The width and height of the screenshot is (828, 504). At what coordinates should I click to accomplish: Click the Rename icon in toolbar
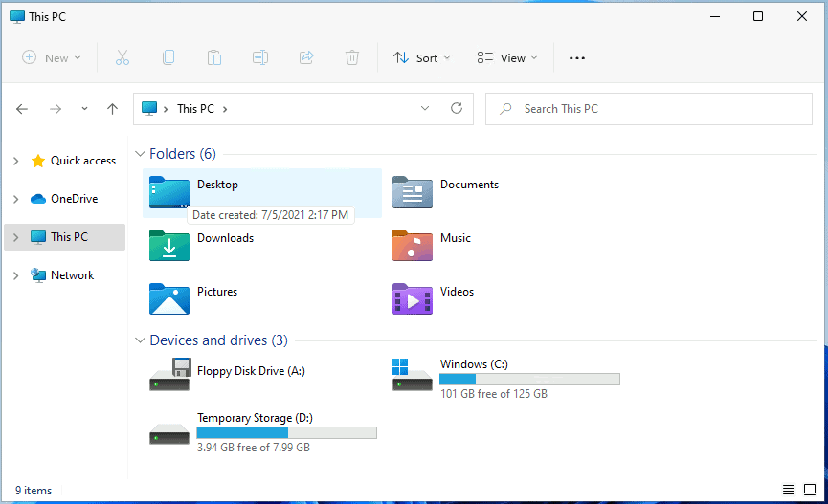(260, 57)
